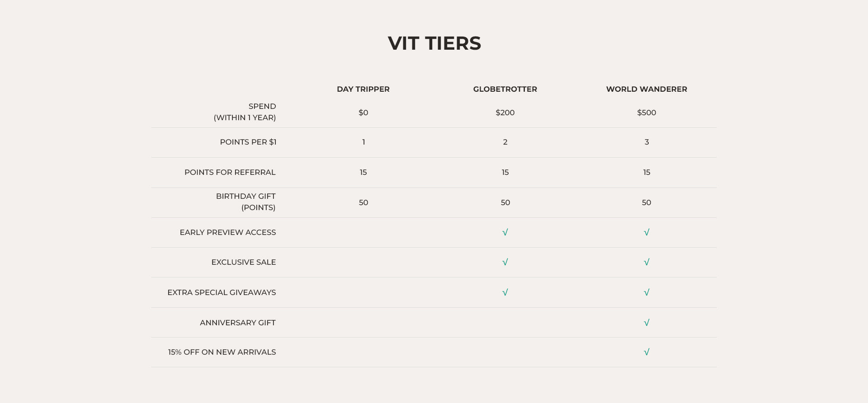Click the Anniversary Gift row label
Image resolution: width=868 pixels, height=403 pixels.
[237, 323]
